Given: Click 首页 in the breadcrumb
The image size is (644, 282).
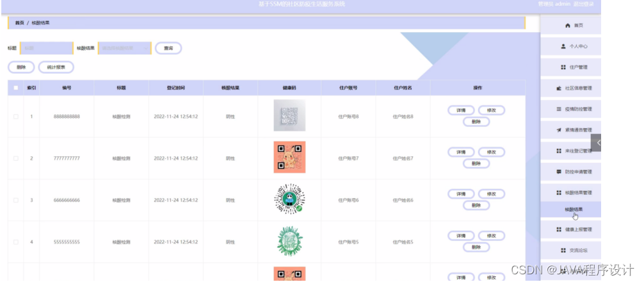Looking at the screenshot, I should pos(19,23).
